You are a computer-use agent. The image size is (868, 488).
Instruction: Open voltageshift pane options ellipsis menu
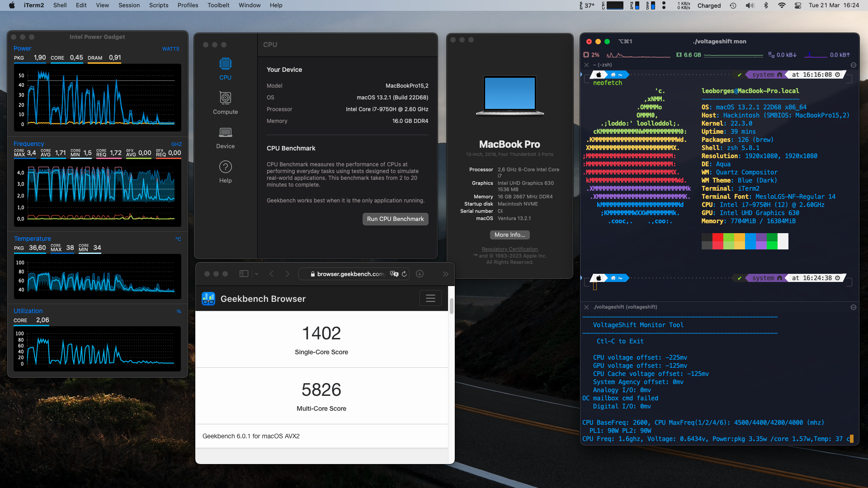853,307
